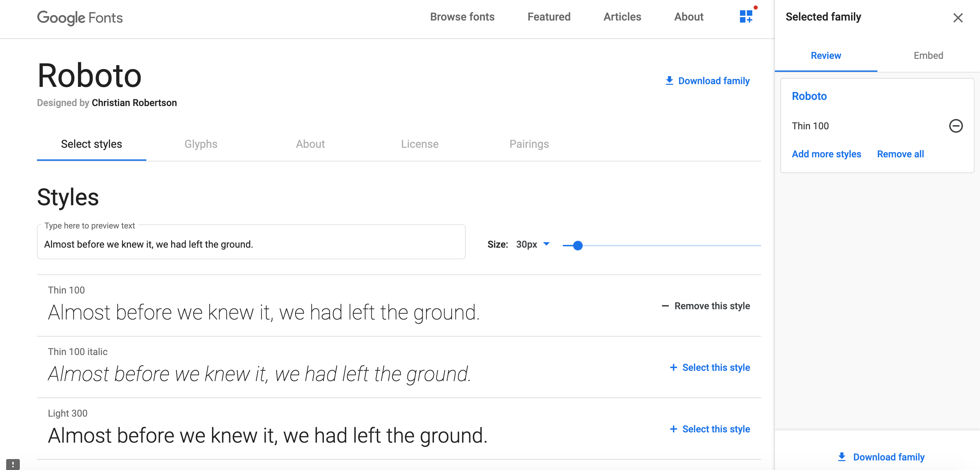Switch to the About tab below Roboto
980x470 pixels.
[x=310, y=144]
